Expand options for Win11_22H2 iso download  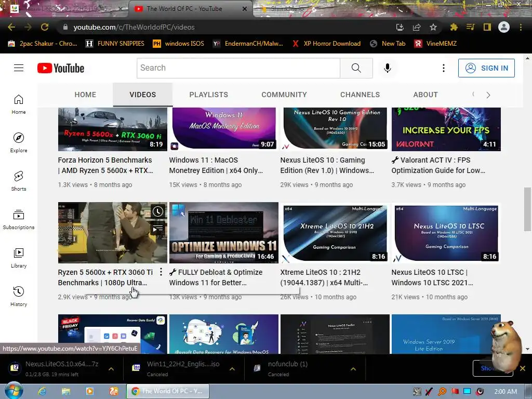click(x=232, y=369)
